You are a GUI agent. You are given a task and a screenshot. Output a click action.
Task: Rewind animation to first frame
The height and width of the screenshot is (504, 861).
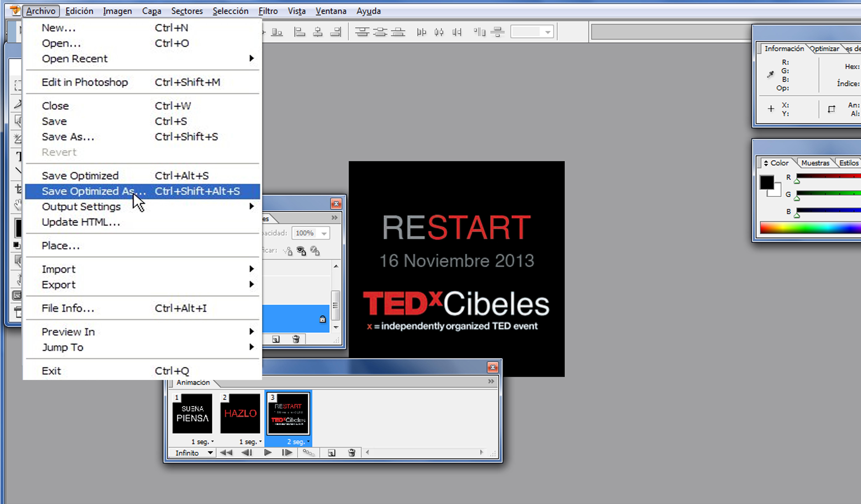(226, 453)
